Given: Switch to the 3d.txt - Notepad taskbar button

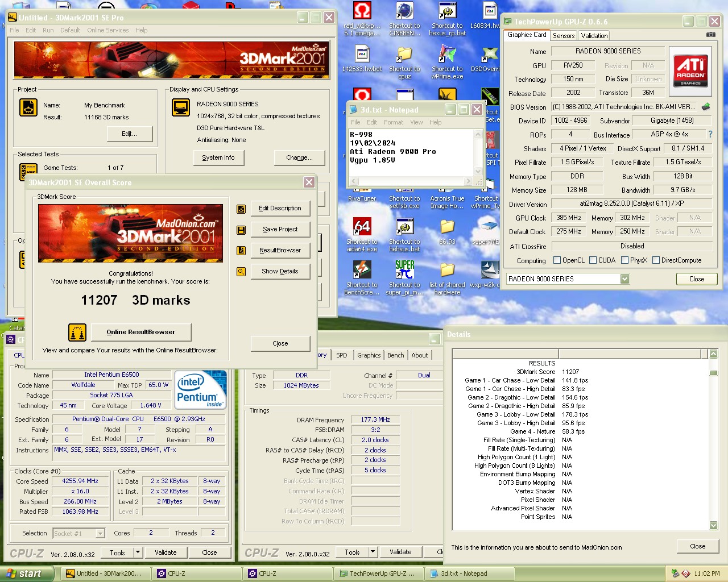Looking at the screenshot, I should (469, 573).
